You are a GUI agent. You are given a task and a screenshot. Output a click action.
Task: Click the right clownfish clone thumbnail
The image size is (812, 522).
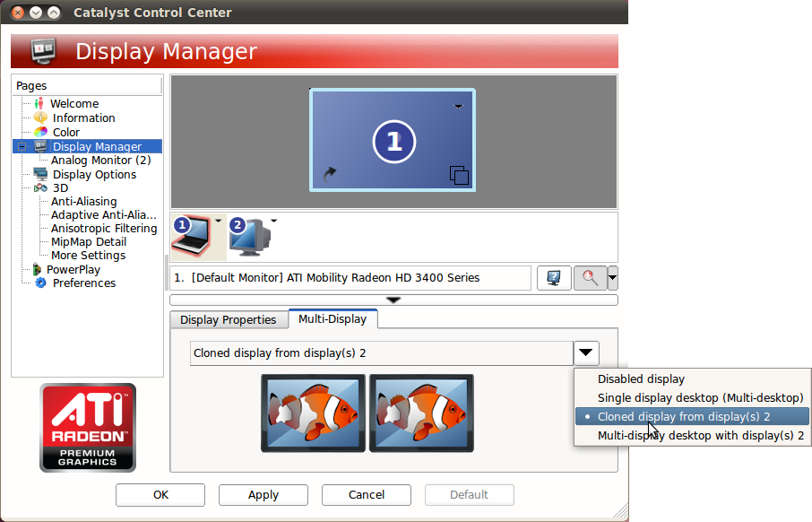pos(421,413)
